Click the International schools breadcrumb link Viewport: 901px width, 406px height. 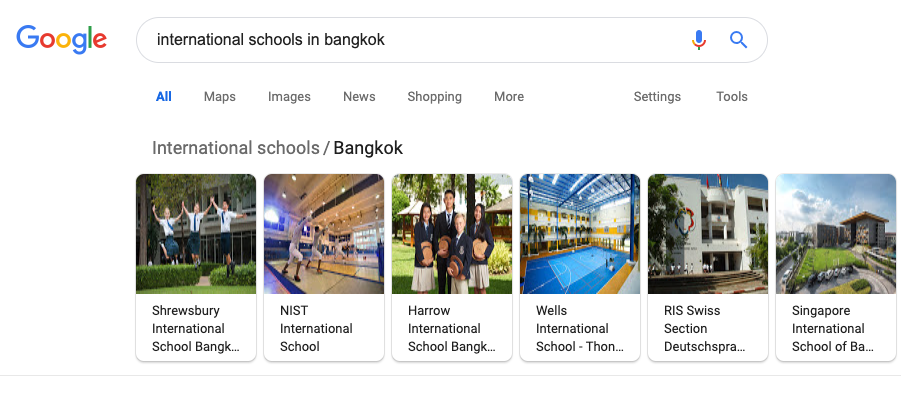tap(236, 148)
